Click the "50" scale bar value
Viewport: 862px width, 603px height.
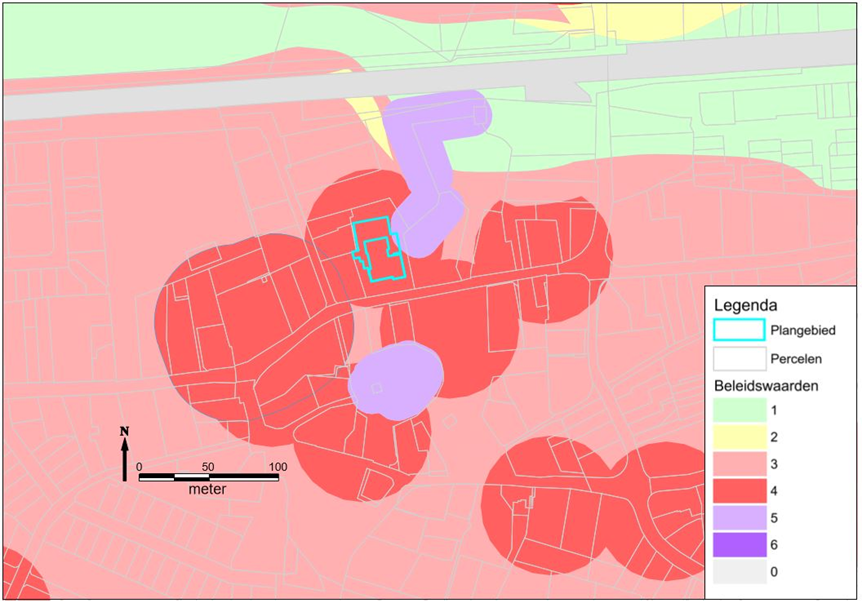(208, 467)
